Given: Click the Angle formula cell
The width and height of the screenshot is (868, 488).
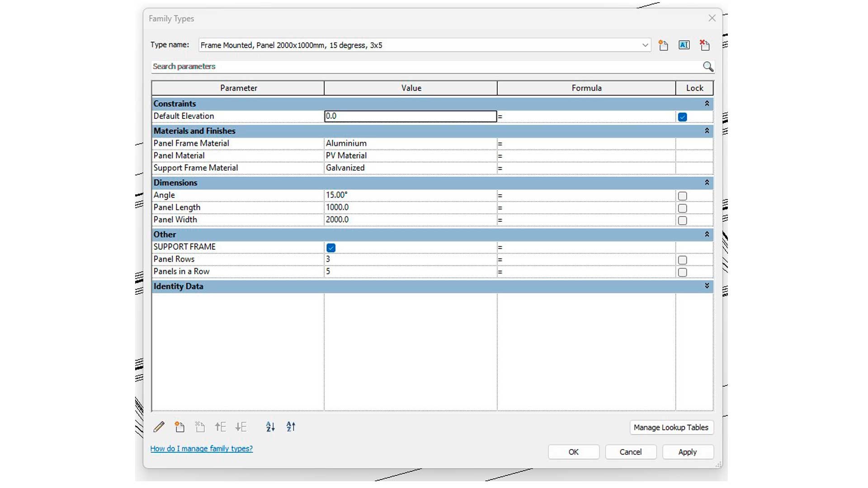Looking at the screenshot, I should click(x=586, y=196).
